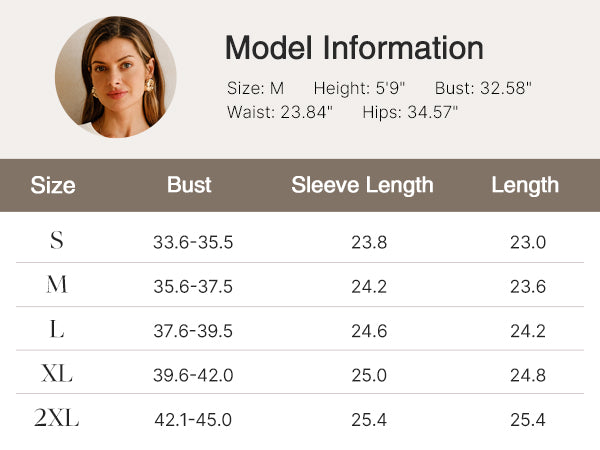Select sleeve length value 25.0
This screenshot has width=600, height=450.
tap(369, 376)
